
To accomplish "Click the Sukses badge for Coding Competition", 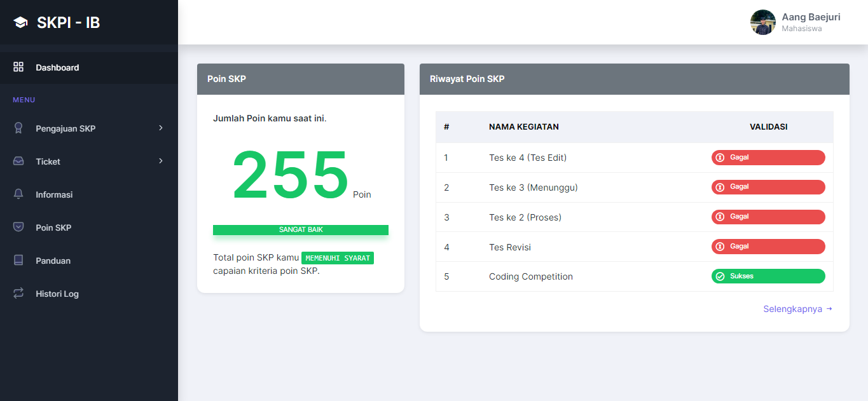I will click(x=768, y=276).
